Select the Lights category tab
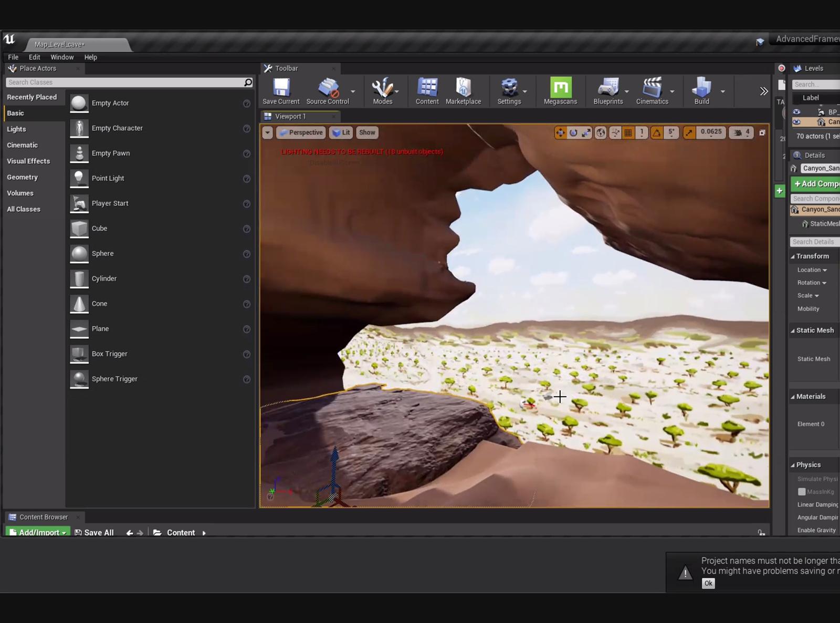This screenshot has width=840, height=623. click(x=16, y=129)
